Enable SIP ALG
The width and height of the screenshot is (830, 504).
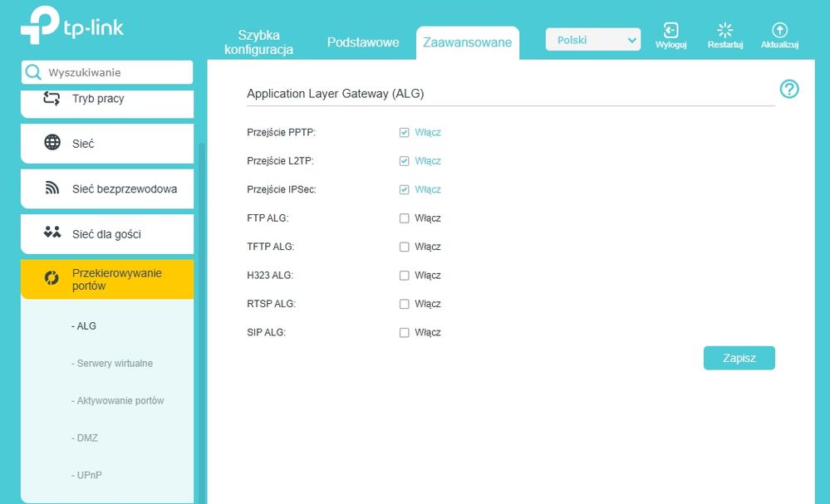[x=405, y=332]
